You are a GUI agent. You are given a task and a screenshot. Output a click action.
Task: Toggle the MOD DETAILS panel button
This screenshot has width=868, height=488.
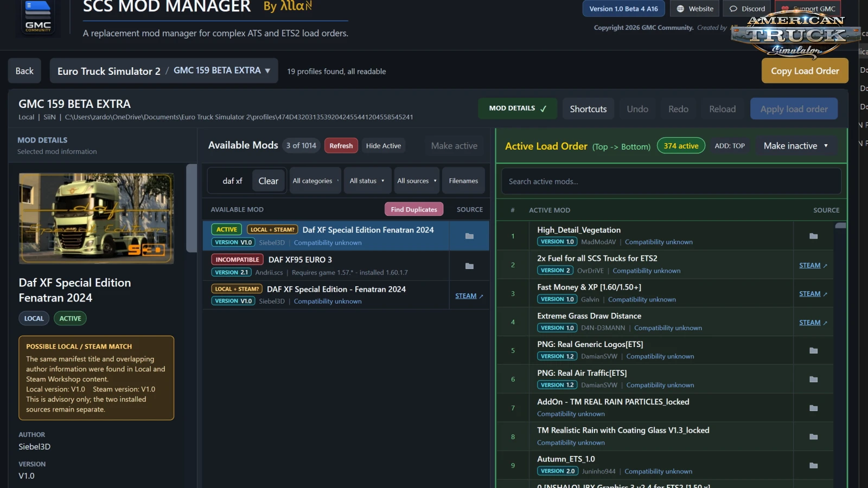[x=518, y=108]
